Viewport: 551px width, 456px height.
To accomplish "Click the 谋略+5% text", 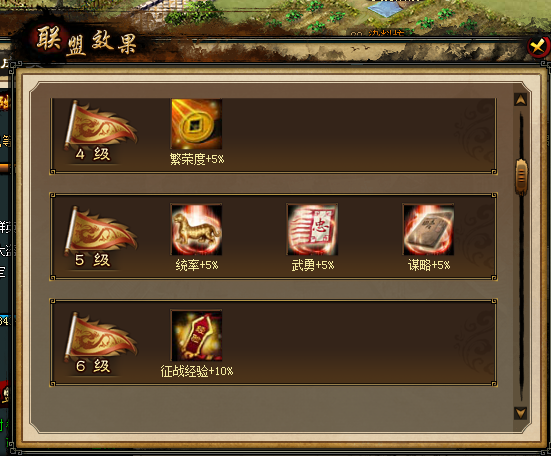I will pyautogui.click(x=429, y=265).
